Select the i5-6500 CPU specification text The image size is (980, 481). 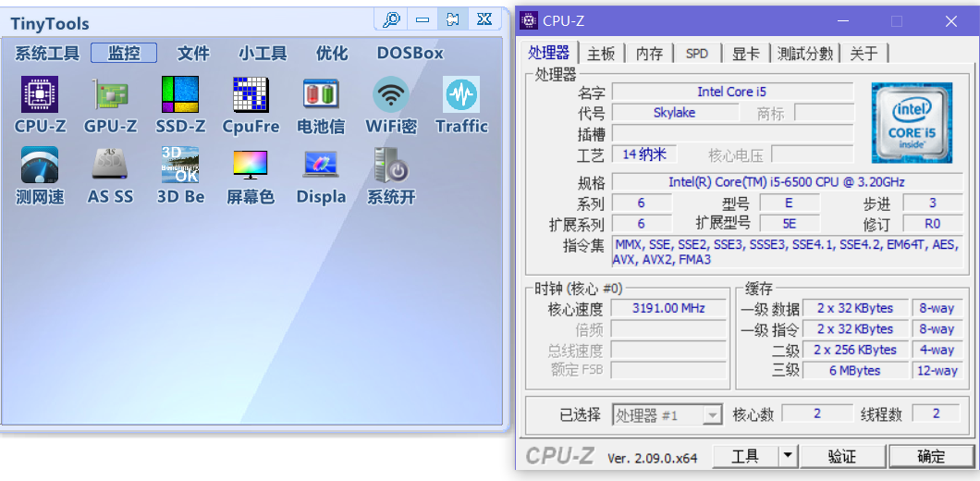(x=787, y=182)
